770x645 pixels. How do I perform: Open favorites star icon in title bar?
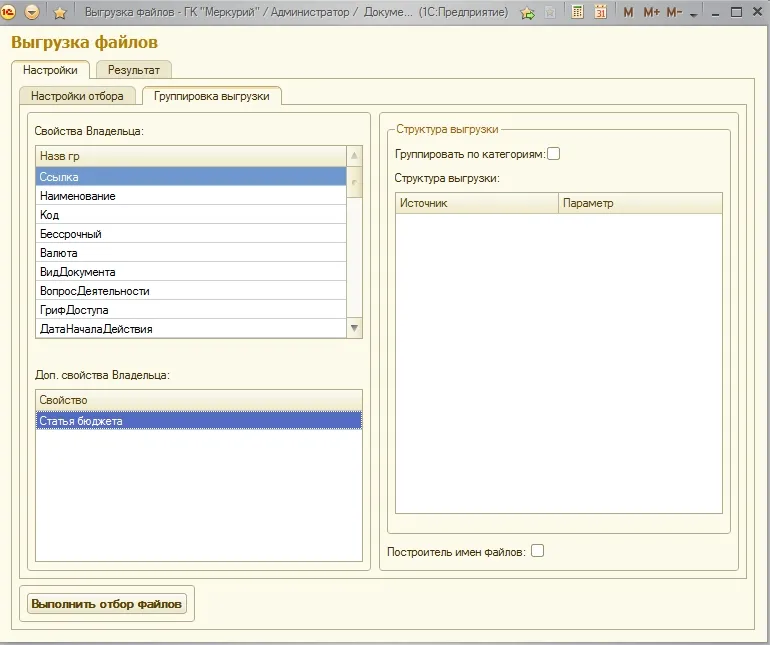click(x=60, y=12)
